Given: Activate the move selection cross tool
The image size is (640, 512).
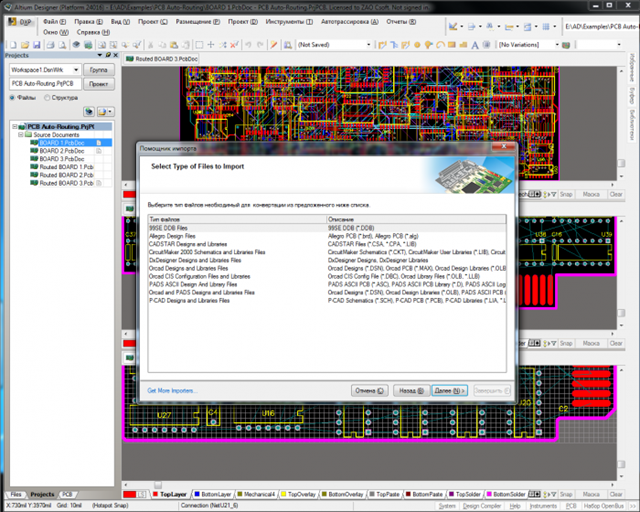Looking at the screenshot, I should 211,45.
